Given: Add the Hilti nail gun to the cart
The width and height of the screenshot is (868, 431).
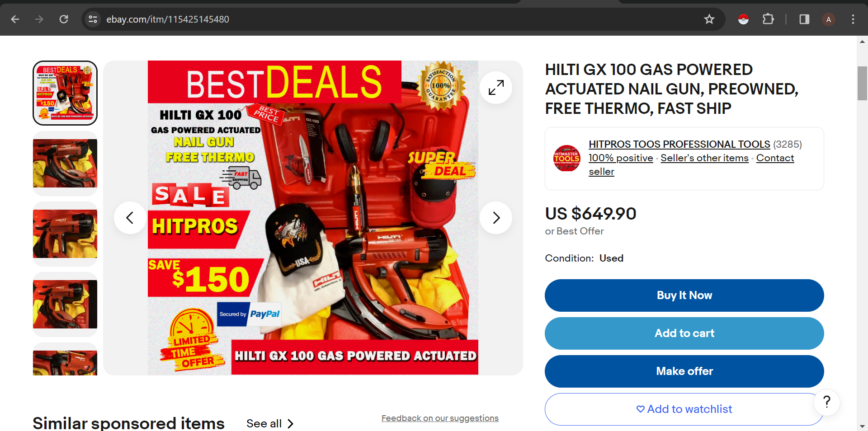Looking at the screenshot, I should [684, 333].
